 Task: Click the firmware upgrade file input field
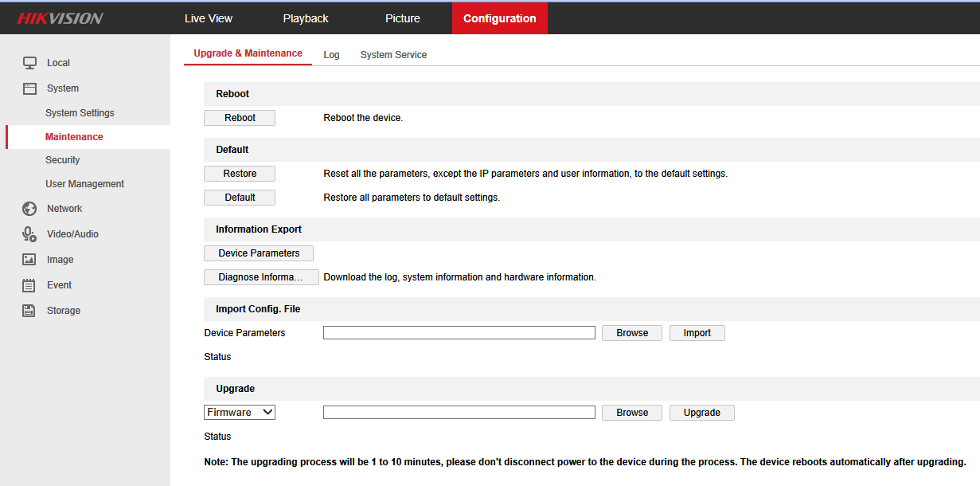click(x=459, y=412)
